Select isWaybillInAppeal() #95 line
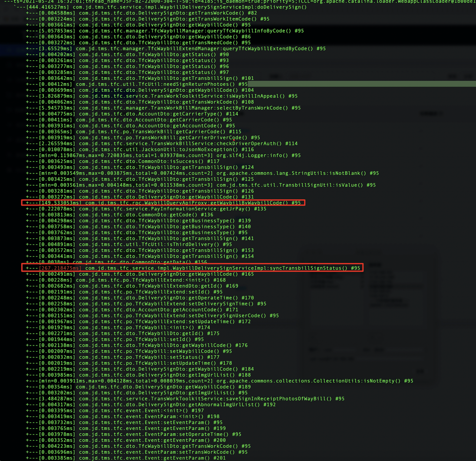Viewport: 476px width, 461px height. coord(162,96)
